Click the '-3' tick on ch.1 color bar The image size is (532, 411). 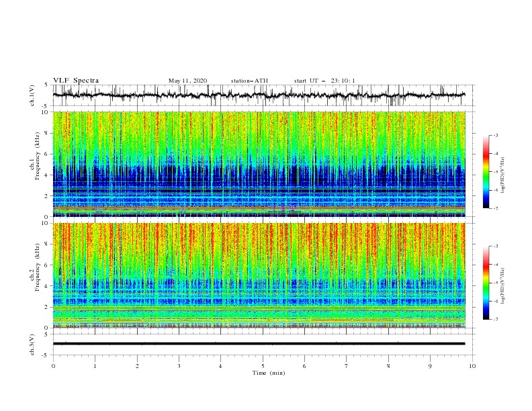pyautogui.click(x=496, y=136)
